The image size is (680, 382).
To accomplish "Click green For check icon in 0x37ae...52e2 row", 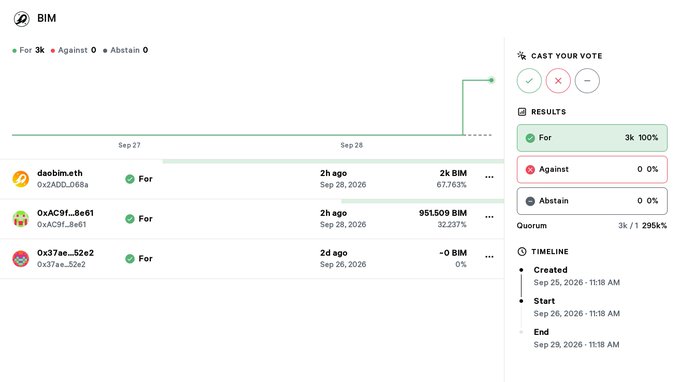I will click(130, 259).
